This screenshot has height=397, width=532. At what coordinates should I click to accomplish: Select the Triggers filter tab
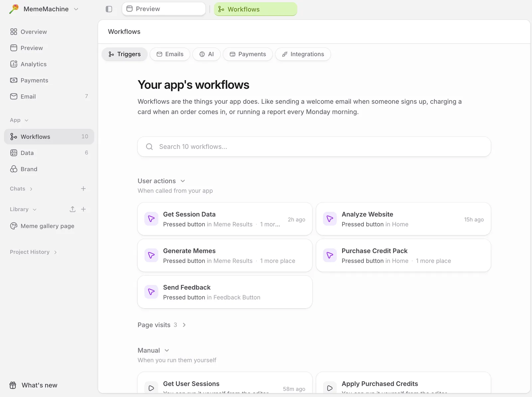coord(124,54)
